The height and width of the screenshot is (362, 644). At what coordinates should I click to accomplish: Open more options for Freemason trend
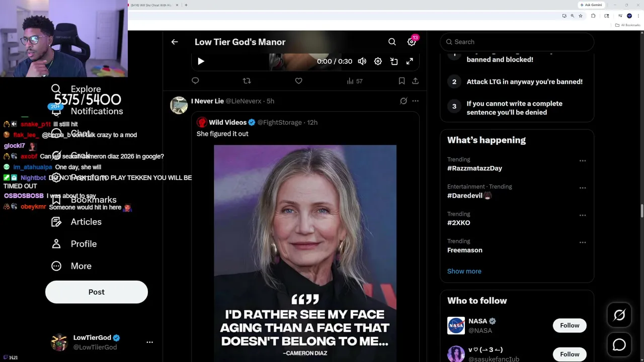583,242
